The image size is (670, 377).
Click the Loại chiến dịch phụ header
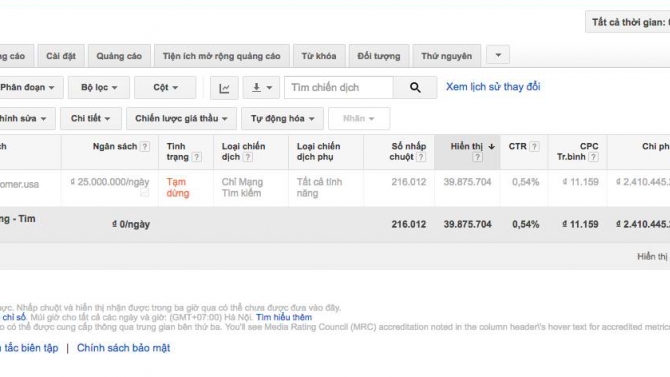point(326,152)
